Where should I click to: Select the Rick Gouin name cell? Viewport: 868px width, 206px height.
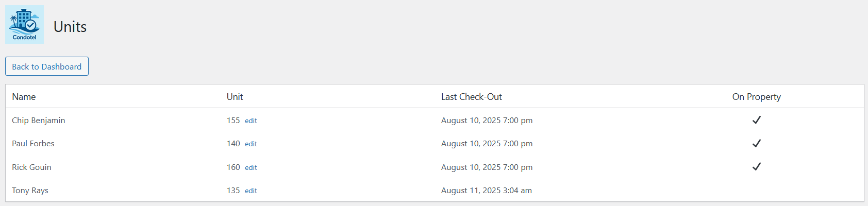click(31, 167)
